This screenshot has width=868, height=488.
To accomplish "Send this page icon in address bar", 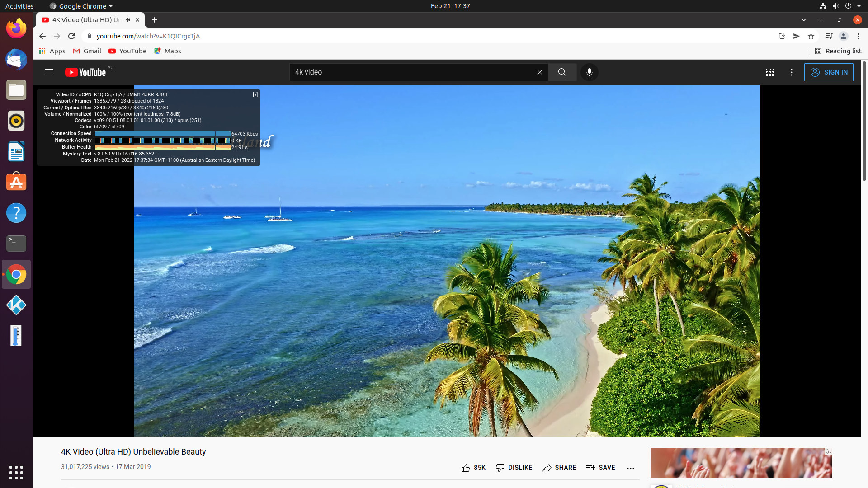I will [796, 36].
